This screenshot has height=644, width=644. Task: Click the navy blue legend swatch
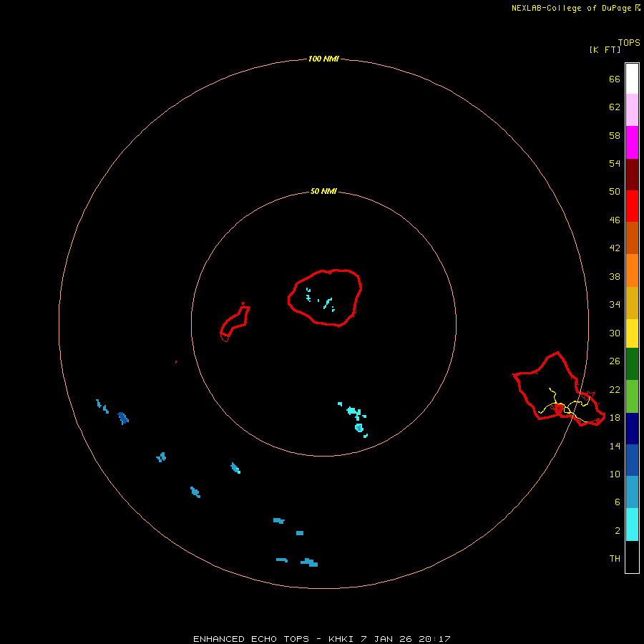click(x=632, y=429)
